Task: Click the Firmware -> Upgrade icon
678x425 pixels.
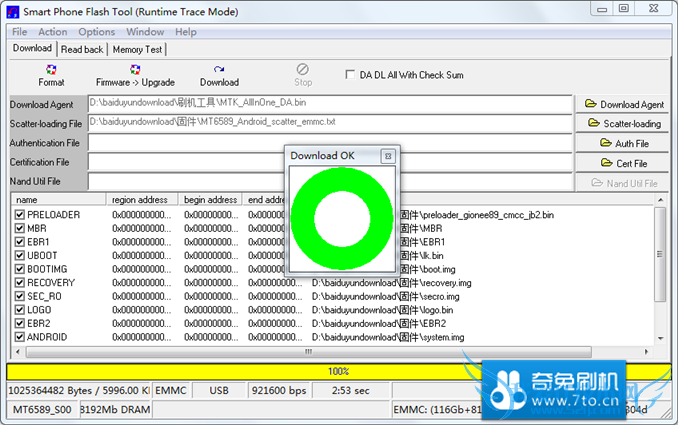Action: [135, 75]
